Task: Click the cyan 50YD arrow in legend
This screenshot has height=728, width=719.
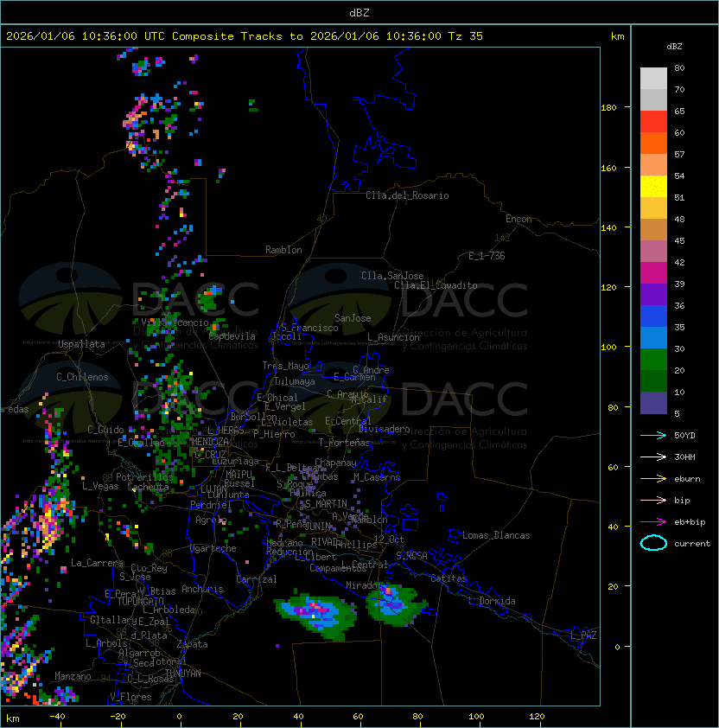Action: (653, 435)
